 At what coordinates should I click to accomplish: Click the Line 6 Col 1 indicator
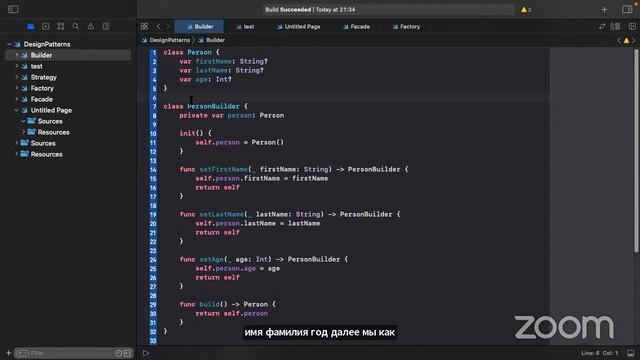coord(599,353)
